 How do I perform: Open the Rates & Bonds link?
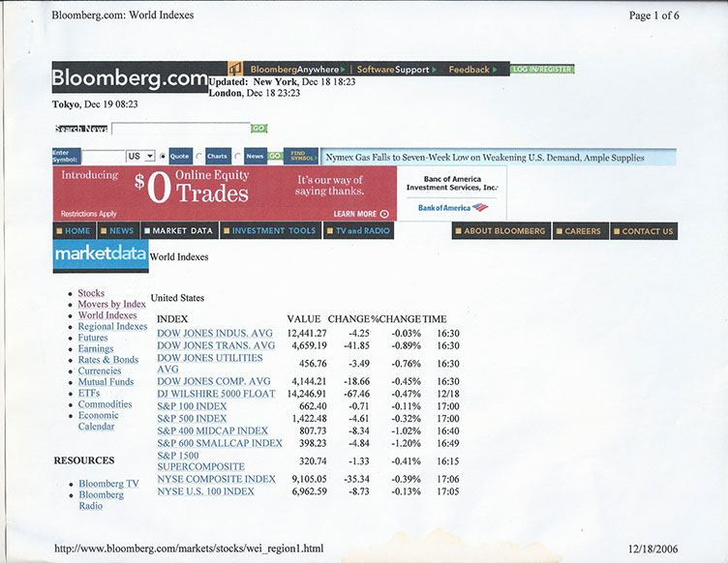[x=108, y=360]
